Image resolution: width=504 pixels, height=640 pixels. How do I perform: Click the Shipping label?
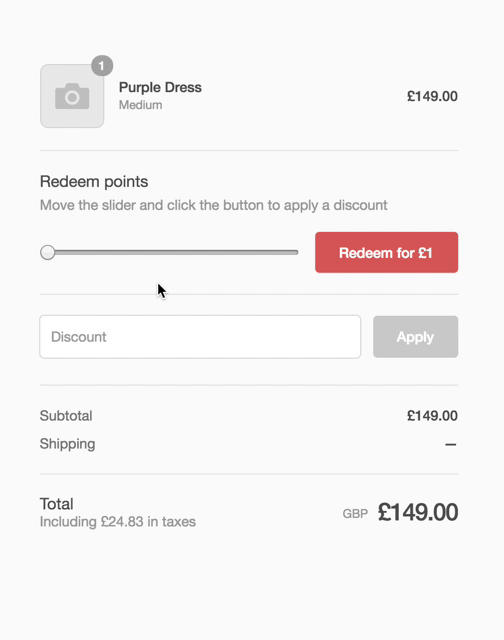coord(67,444)
